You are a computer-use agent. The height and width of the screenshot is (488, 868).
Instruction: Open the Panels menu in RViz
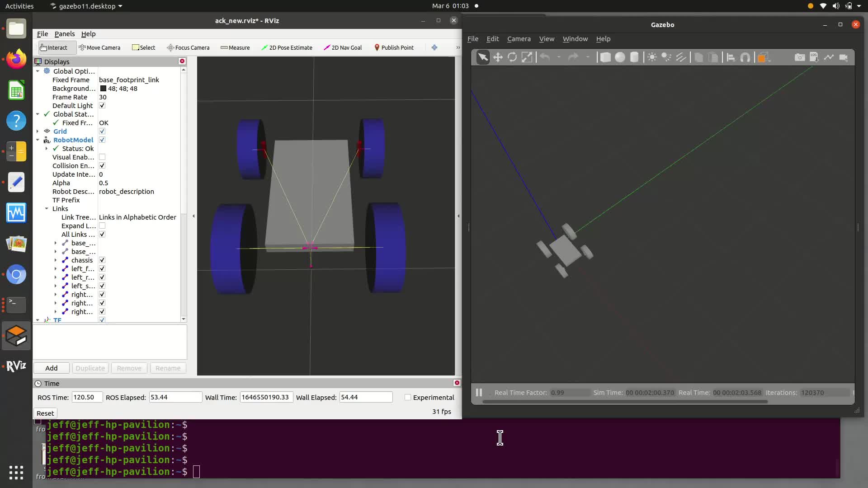[x=65, y=34]
